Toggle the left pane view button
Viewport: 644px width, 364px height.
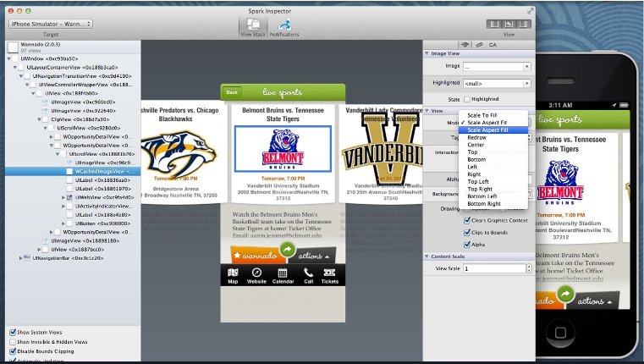click(494, 24)
